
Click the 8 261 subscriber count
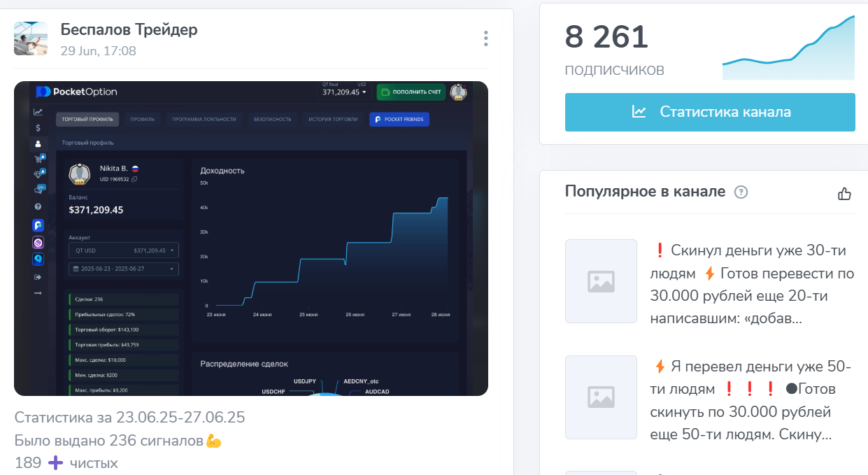tap(606, 36)
